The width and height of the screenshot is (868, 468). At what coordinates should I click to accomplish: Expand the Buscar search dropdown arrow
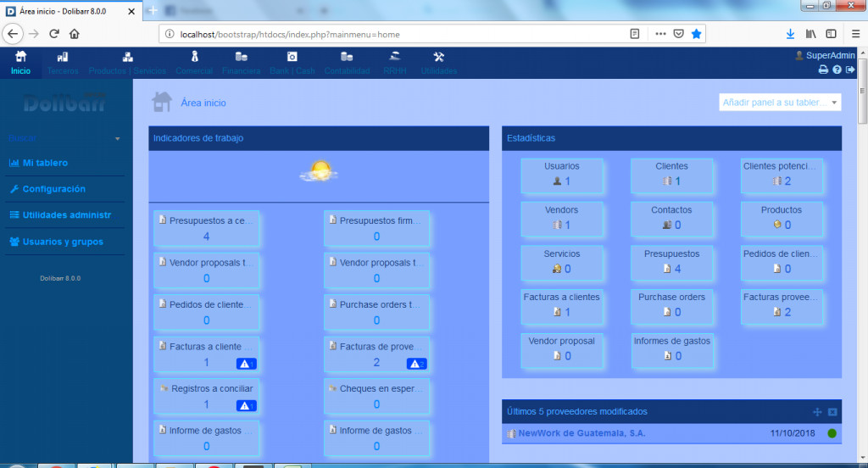click(117, 138)
